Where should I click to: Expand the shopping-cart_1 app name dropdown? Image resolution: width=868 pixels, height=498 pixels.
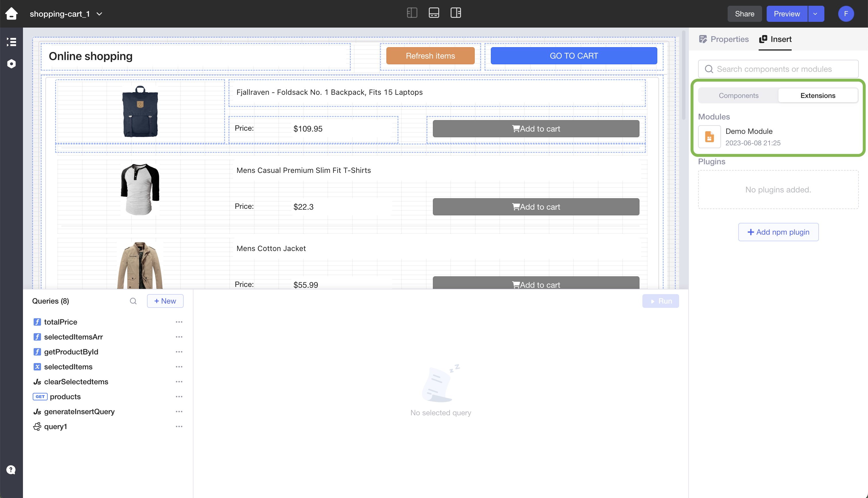click(x=99, y=14)
